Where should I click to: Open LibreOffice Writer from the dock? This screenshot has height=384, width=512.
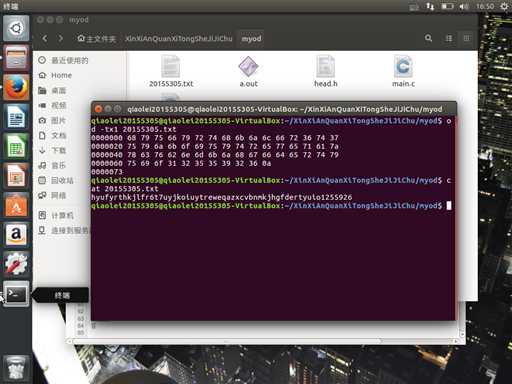16,116
